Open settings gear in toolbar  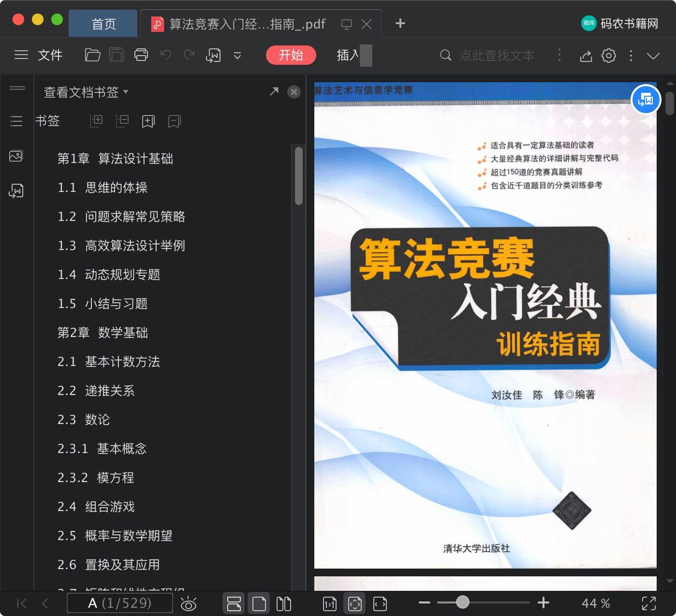point(609,56)
